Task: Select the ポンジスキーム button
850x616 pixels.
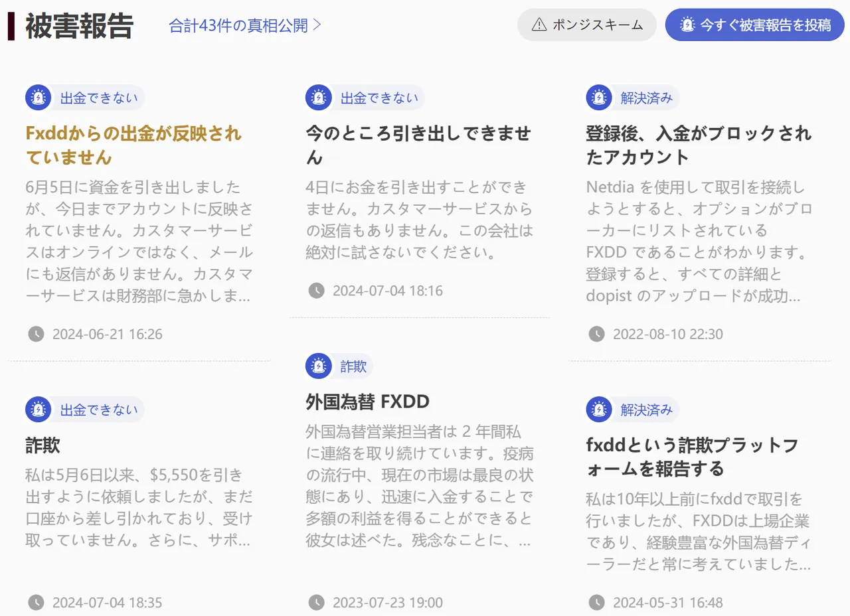Action: pyautogui.click(x=587, y=25)
